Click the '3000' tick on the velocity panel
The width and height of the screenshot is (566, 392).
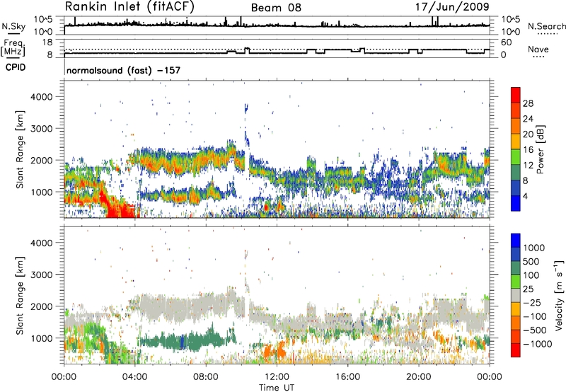(x=42, y=275)
